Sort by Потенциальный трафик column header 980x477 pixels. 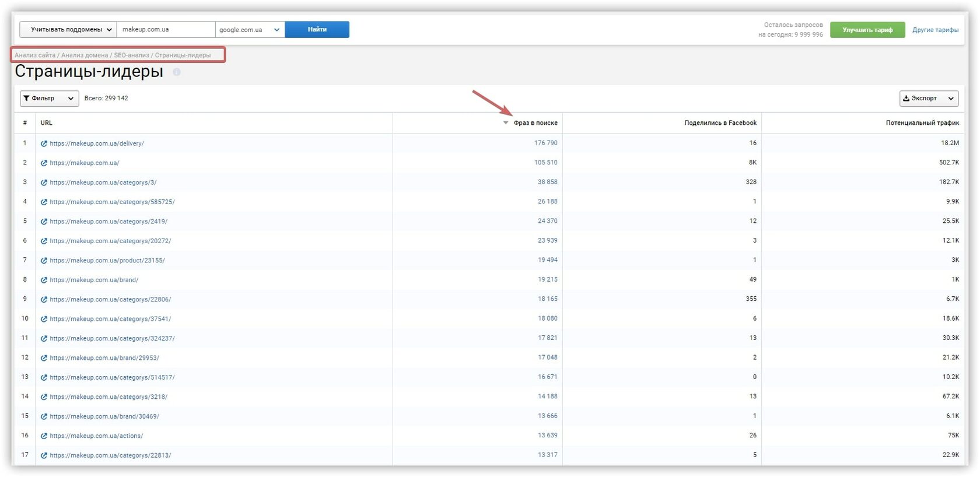[922, 123]
